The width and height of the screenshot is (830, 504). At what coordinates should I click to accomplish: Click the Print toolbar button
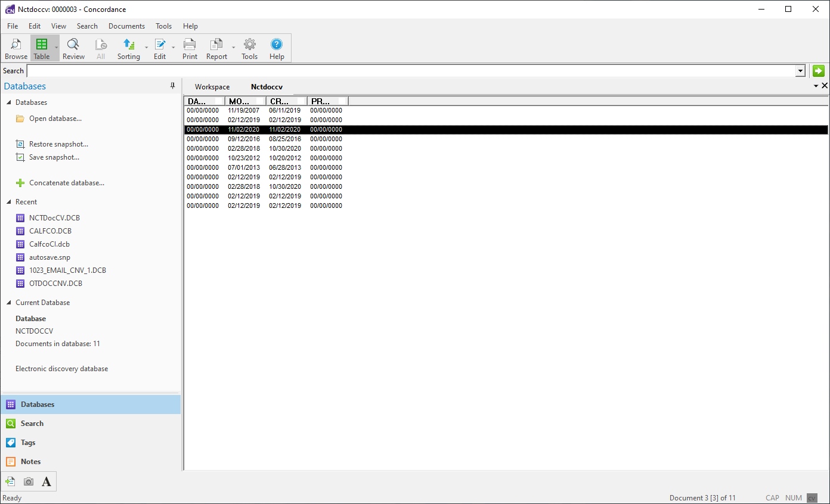click(190, 48)
